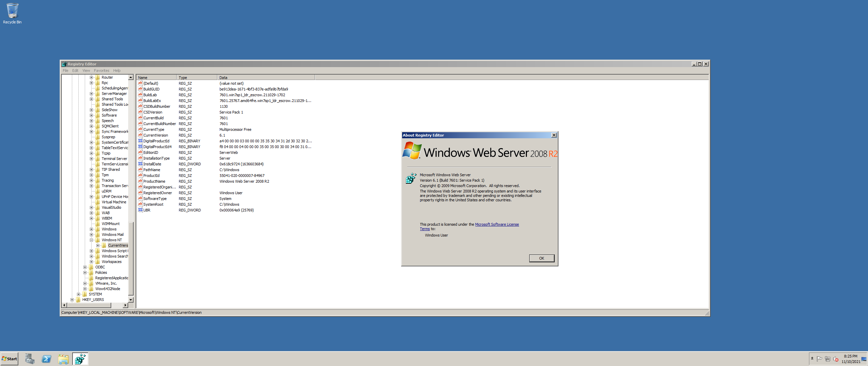Screen dimensions: 868x366
Task: Open Windows Explorer from the taskbar
Action: [x=63, y=359]
